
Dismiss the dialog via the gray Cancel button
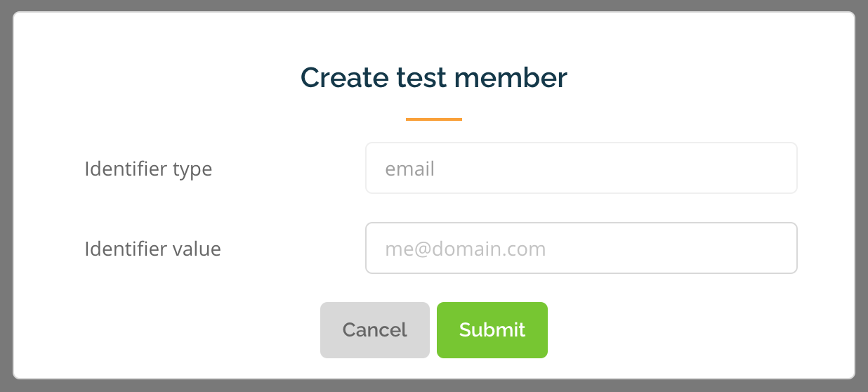tap(375, 330)
